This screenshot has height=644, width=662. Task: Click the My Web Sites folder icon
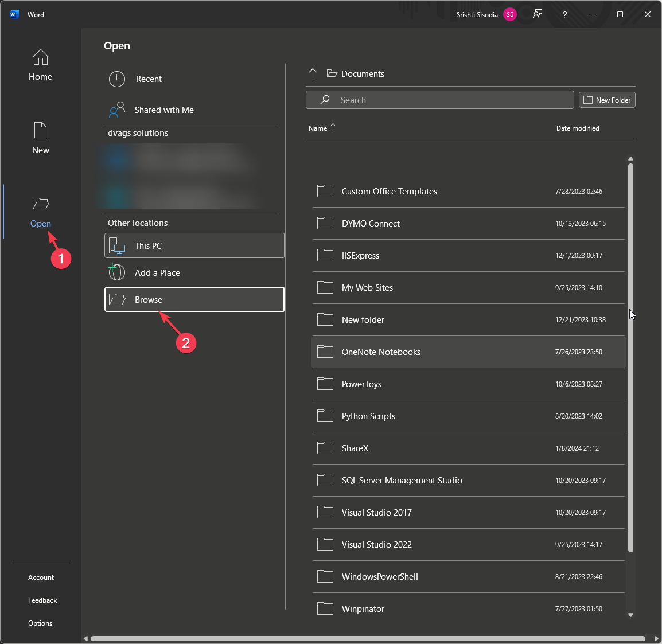(325, 287)
